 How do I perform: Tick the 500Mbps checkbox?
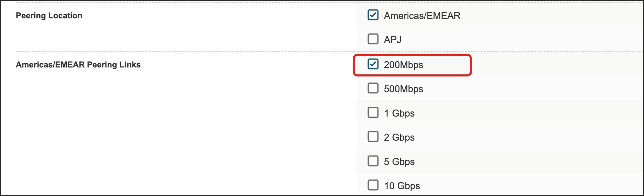[373, 88]
